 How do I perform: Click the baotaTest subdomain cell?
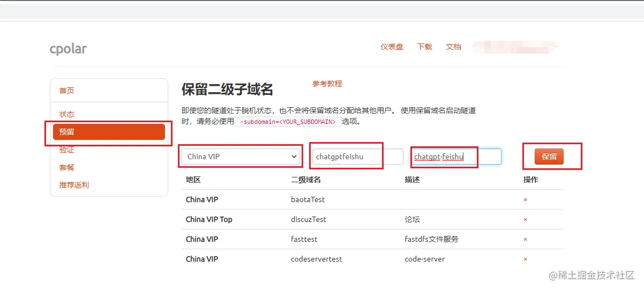click(x=308, y=199)
